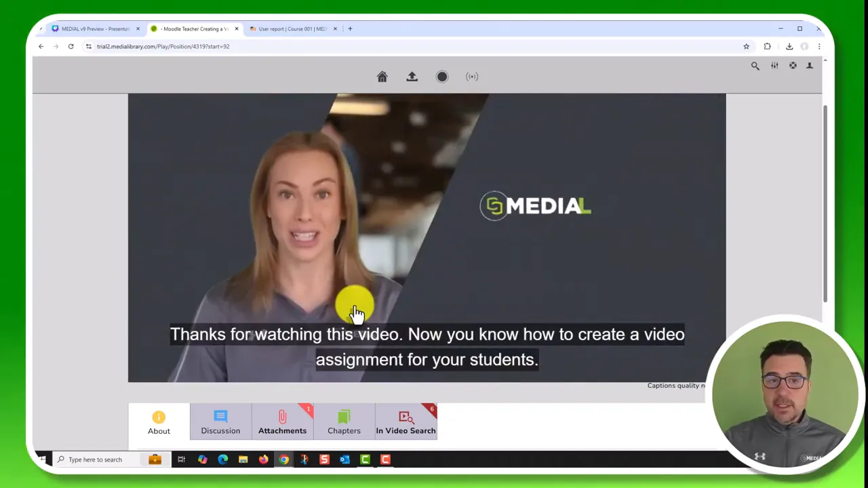Open the live broadcast icon
The width and height of the screenshot is (868, 488).
point(472,77)
